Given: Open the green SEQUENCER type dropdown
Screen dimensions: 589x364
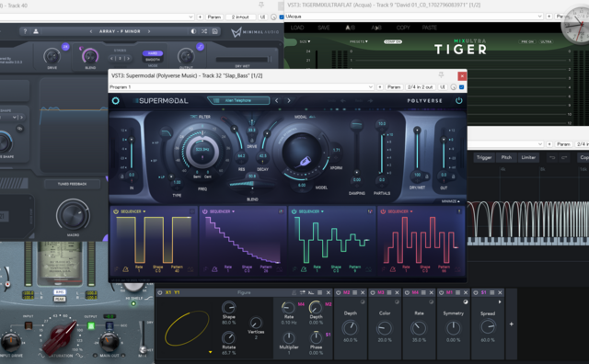Looking at the screenshot, I should coord(311,211).
